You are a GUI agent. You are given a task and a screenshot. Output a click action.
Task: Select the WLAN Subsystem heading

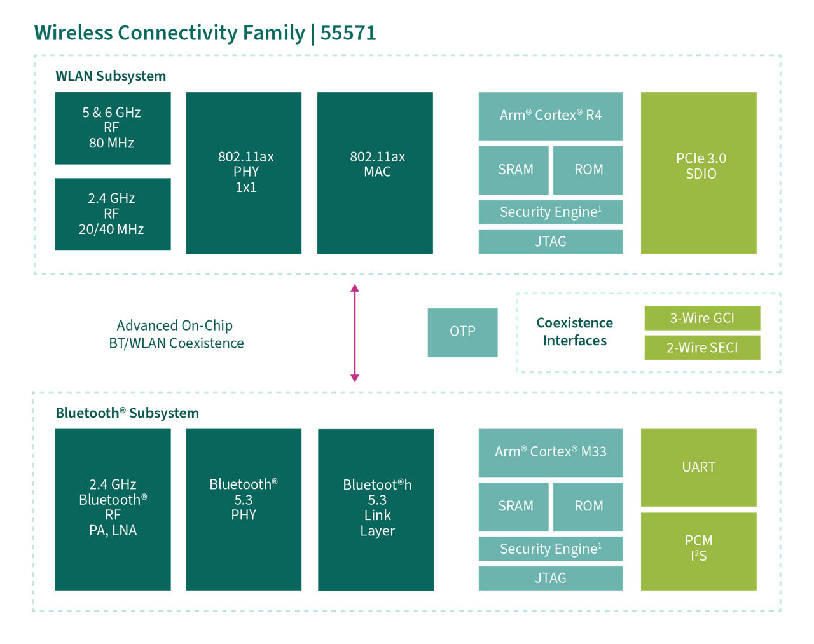click(111, 76)
